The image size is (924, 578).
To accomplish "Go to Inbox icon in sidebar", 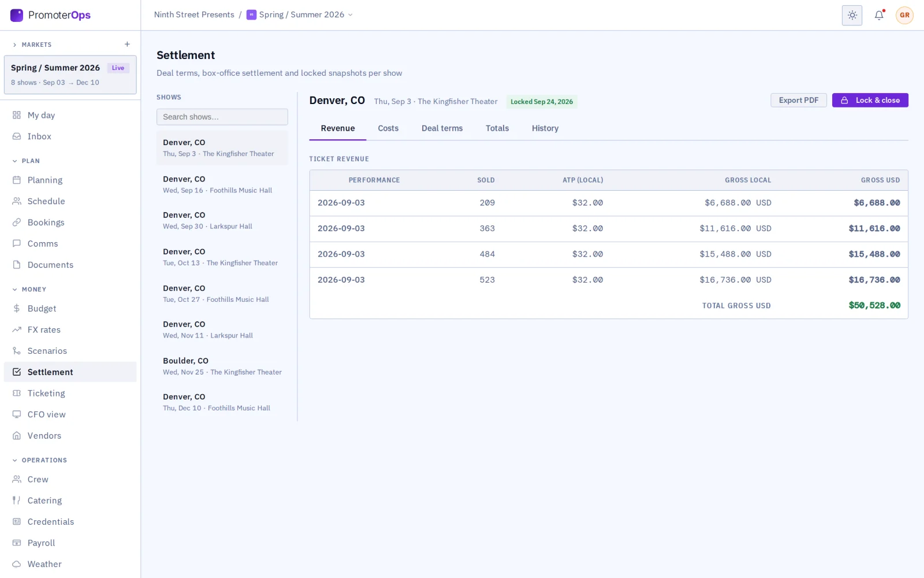I will 17,136.
